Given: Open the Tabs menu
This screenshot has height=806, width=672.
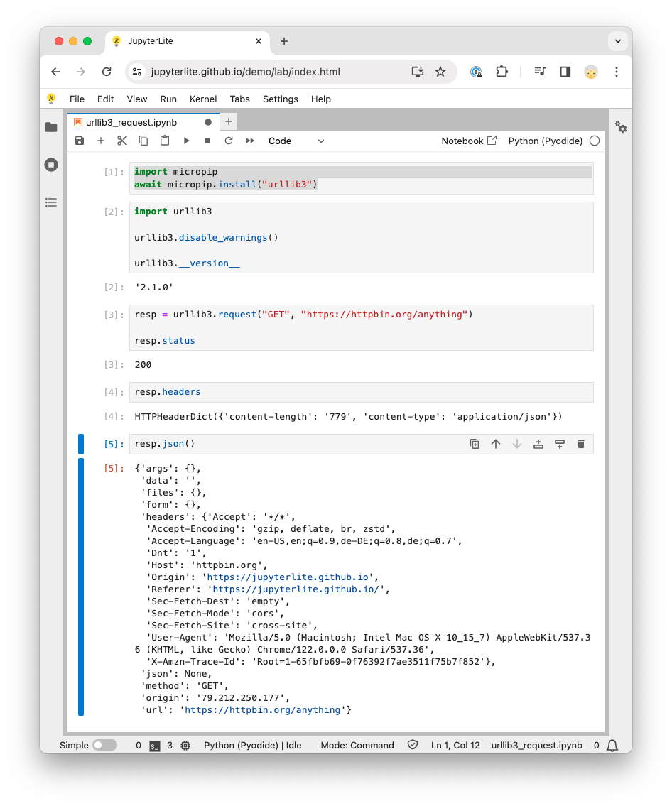Looking at the screenshot, I should pos(239,99).
